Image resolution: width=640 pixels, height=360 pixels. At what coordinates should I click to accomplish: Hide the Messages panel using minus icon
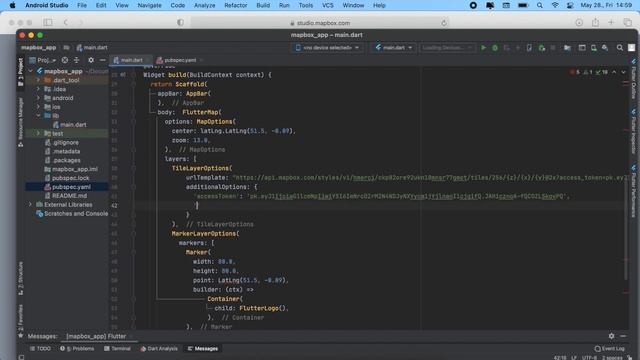pos(623,336)
